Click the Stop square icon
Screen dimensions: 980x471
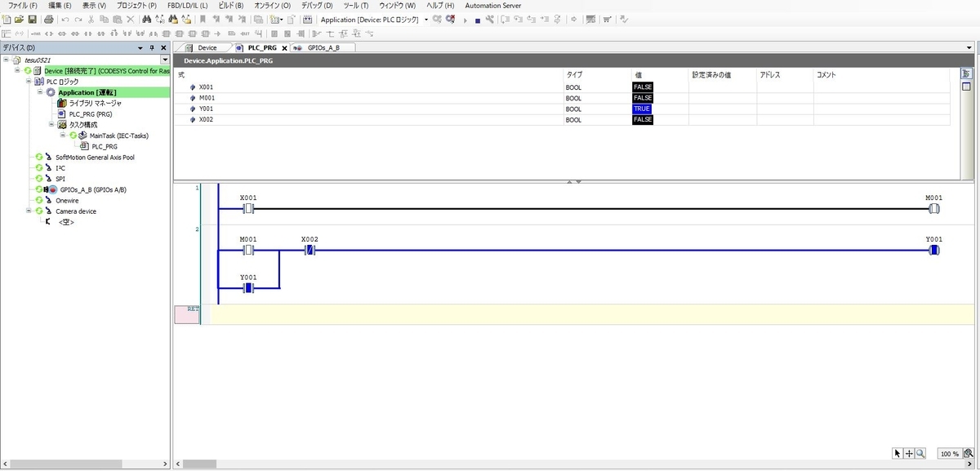[478, 20]
